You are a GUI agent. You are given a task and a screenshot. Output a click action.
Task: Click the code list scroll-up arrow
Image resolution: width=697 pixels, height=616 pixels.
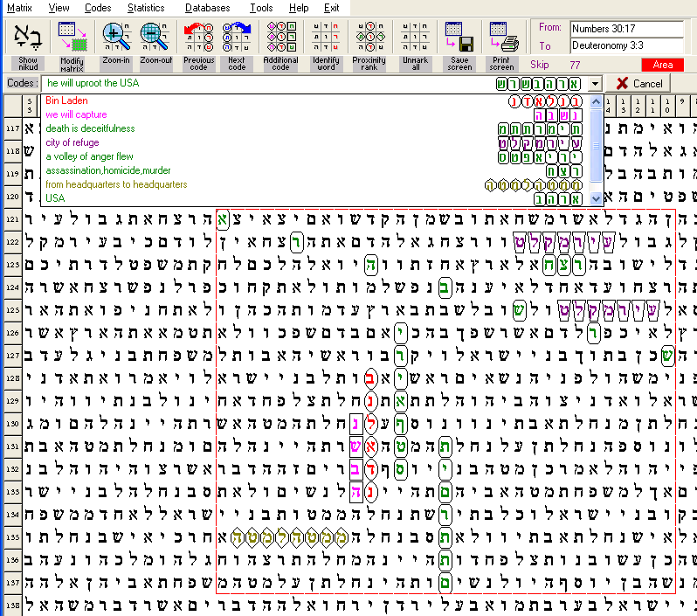[596, 102]
